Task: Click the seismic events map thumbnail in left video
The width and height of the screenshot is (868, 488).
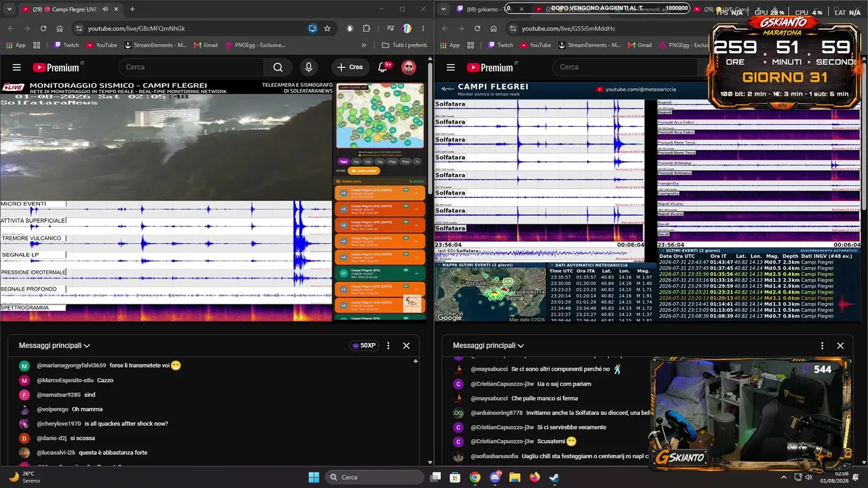Action: pyautogui.click(x=380, y=116)
